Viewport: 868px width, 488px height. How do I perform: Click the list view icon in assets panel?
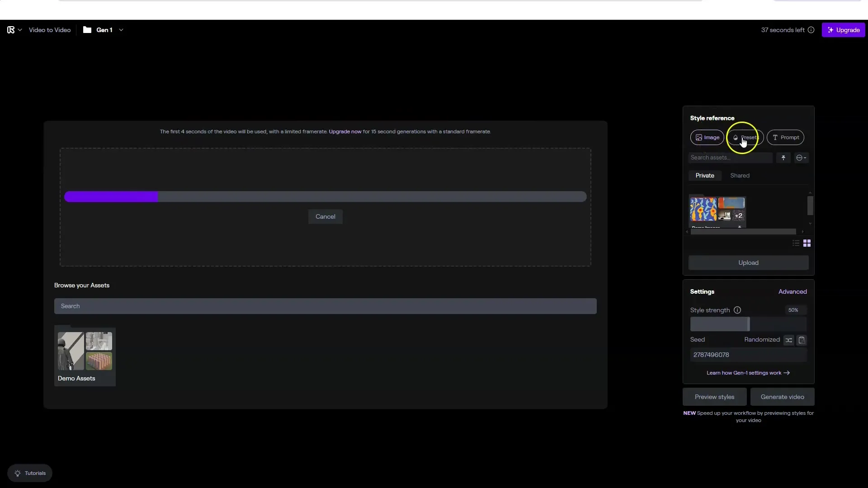coord(796,243)
